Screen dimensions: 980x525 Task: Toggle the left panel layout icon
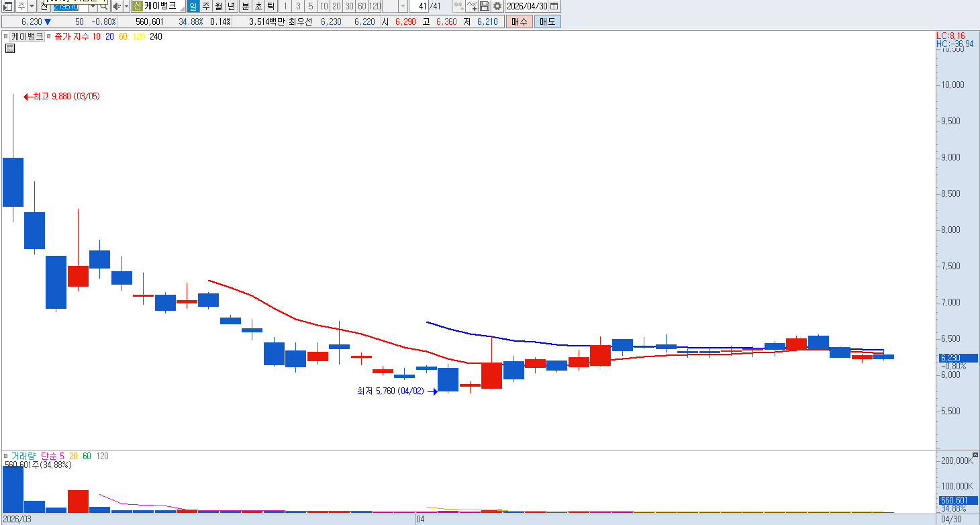point(8,6)
